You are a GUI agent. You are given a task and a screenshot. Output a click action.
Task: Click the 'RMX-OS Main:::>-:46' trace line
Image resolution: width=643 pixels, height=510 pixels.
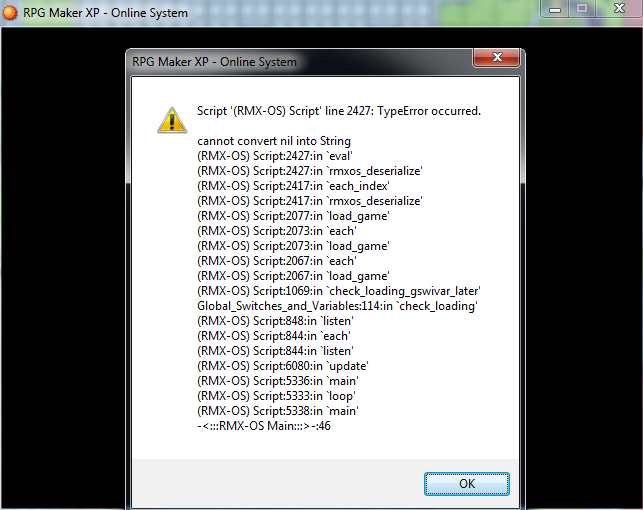264,426
